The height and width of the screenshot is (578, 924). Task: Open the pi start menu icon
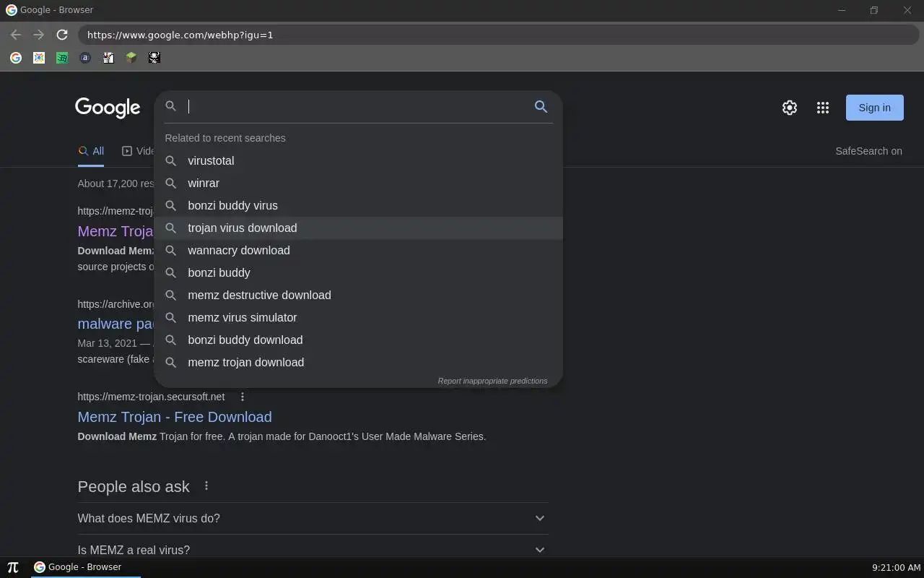(13, 567)
